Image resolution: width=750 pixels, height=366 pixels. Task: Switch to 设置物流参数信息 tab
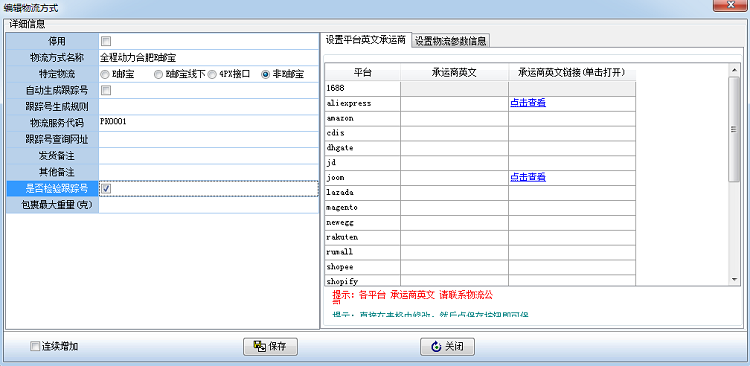click(450, 41)
